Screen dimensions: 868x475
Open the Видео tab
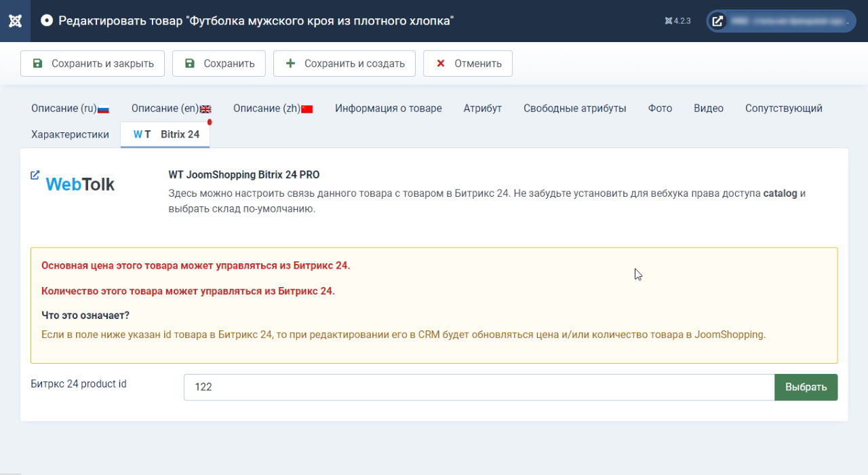[708, 107]
